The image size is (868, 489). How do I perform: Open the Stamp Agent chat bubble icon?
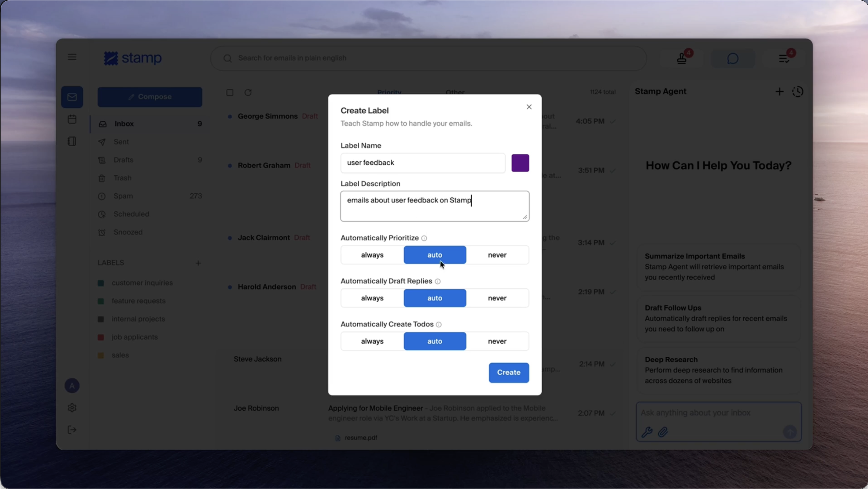(733, 58)
